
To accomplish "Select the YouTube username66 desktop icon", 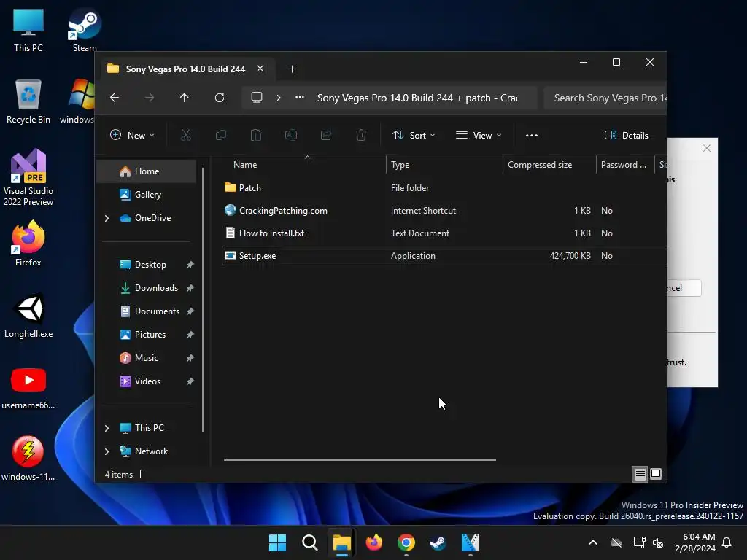I will pos(28,388).
